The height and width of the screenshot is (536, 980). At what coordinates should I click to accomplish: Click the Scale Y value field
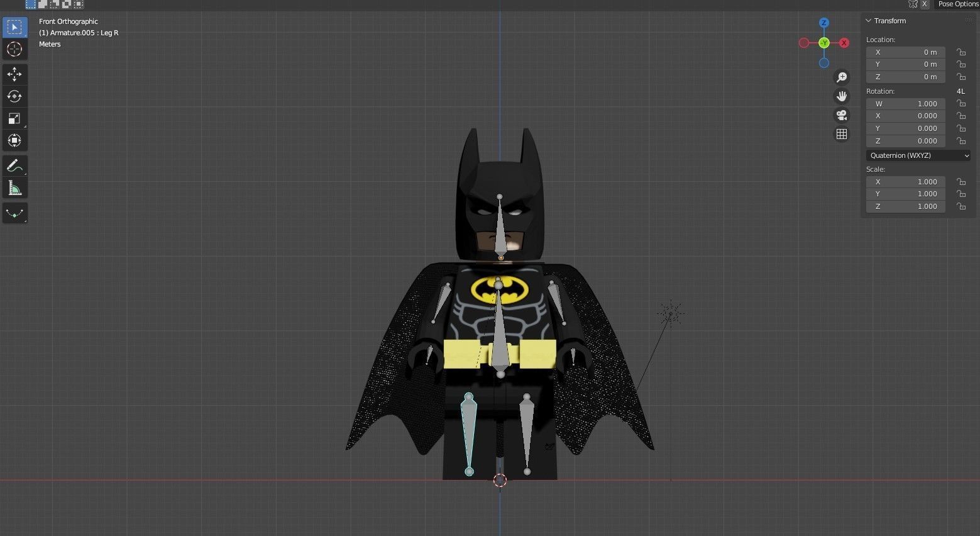pyautogui.click(x=906, y=194)
